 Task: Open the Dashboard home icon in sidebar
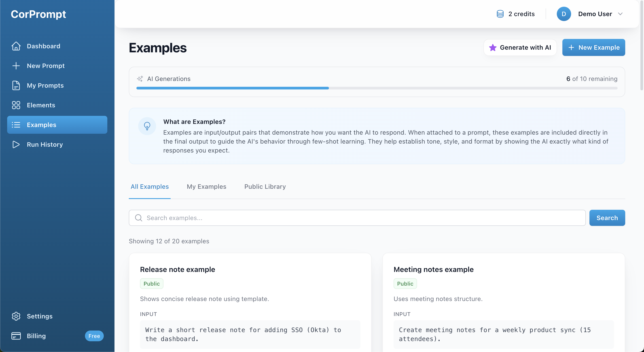coord(16,46)
